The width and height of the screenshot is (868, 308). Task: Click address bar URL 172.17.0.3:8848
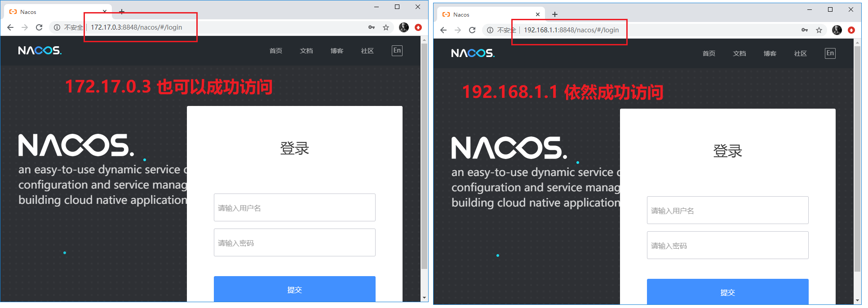(x=137, y=27)
